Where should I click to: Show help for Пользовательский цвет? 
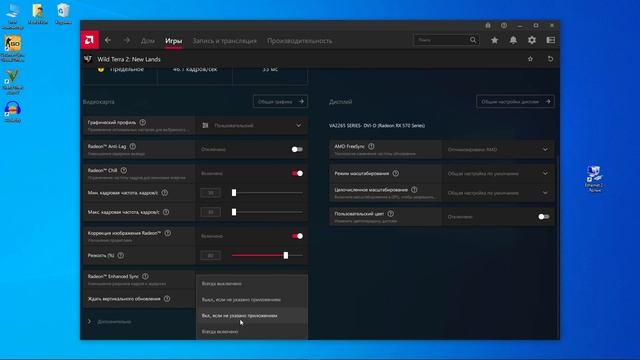(391, 213)
